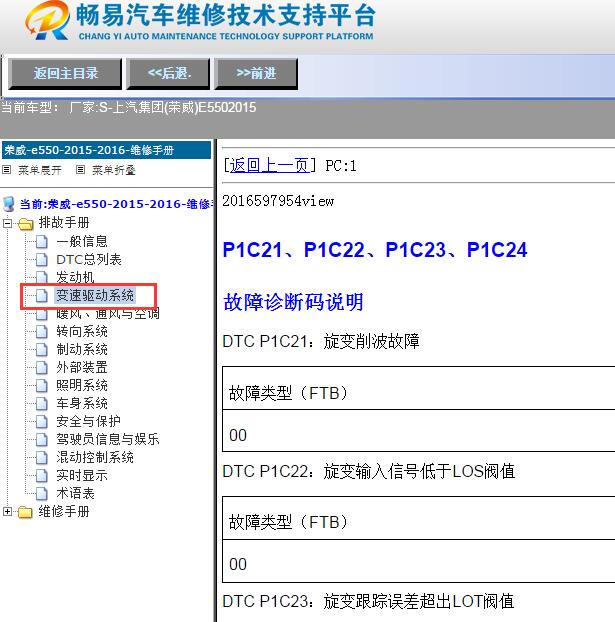Image resolution: width=615 pixels, height=622 pixels.
Task: Click the page icon next to 照明系统
Action: 41,386
